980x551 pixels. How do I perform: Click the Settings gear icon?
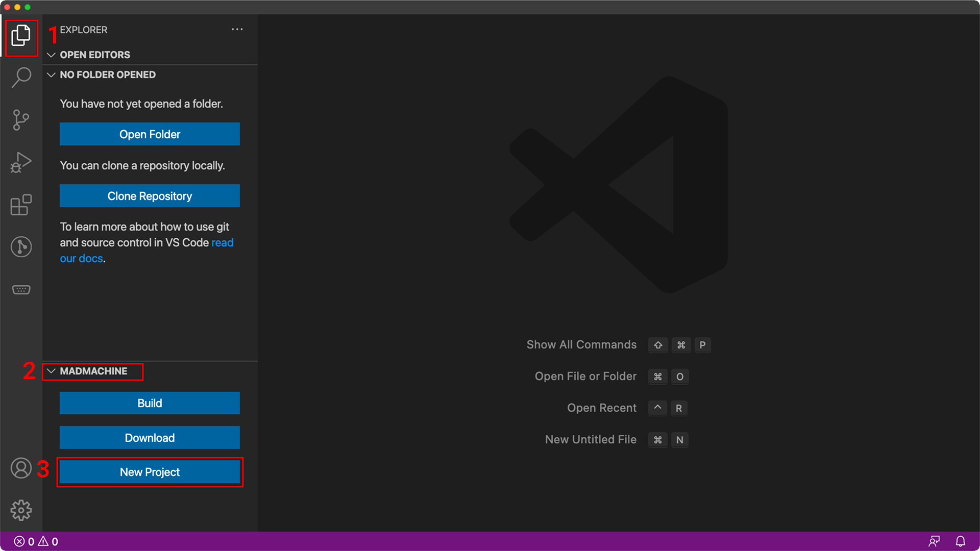20,510
